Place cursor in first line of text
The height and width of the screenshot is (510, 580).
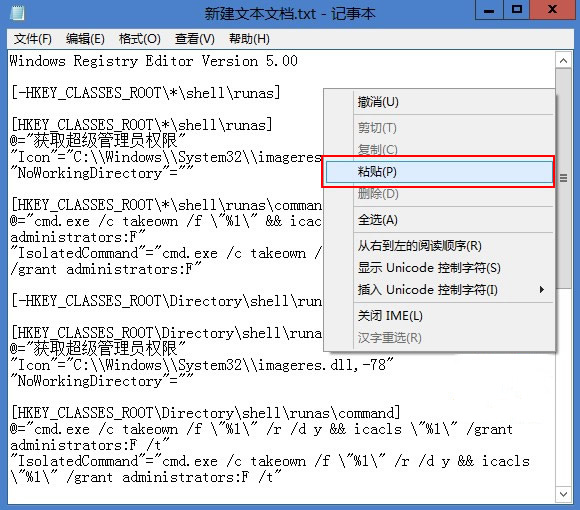[154, 61]
